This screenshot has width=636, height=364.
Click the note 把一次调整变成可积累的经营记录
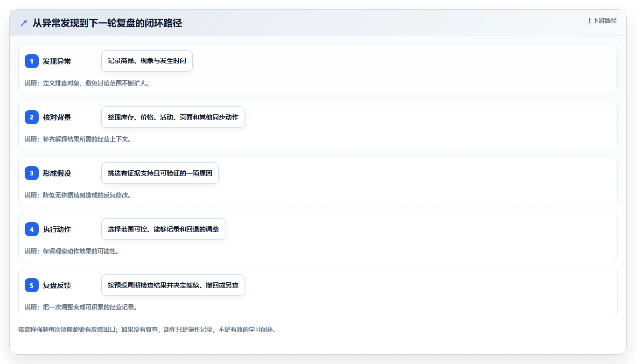[81, 307]
